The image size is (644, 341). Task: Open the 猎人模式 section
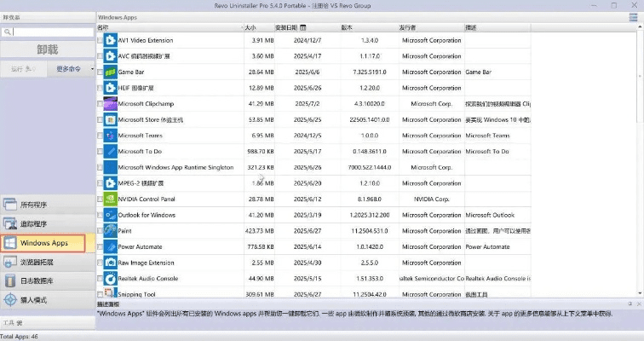click(x=48, y=300)
